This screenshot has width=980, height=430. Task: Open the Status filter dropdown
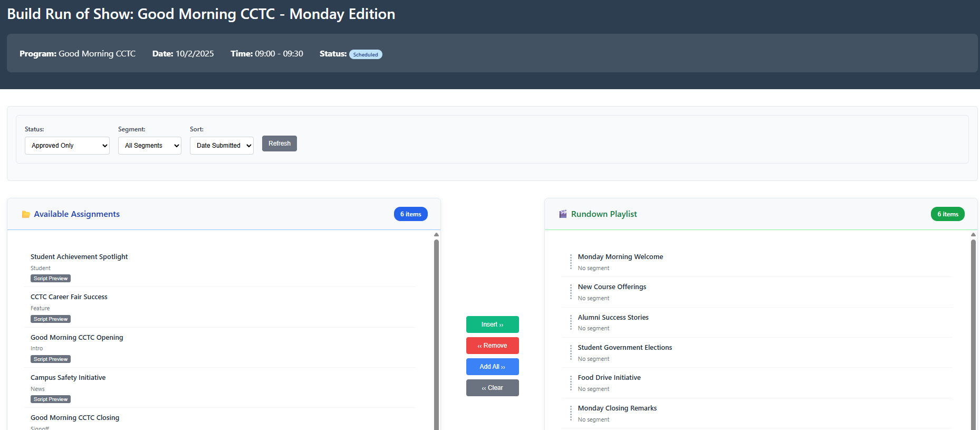tap(67, 146)
